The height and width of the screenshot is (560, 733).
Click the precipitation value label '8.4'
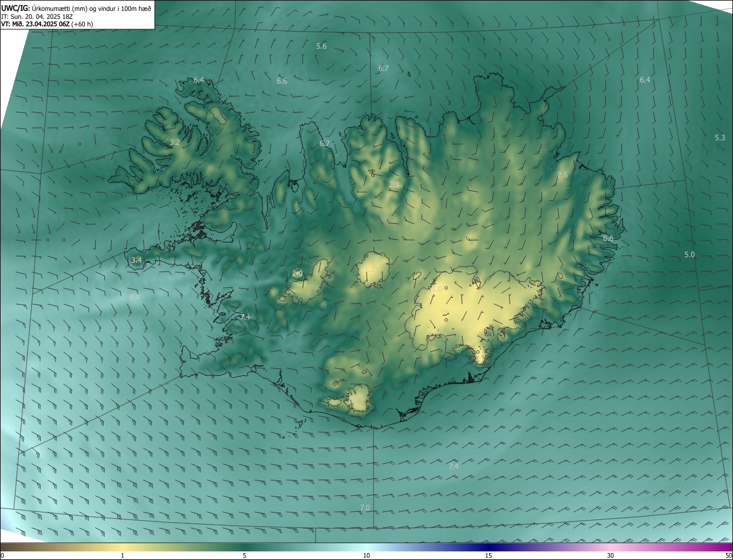(x=134, y=297)
